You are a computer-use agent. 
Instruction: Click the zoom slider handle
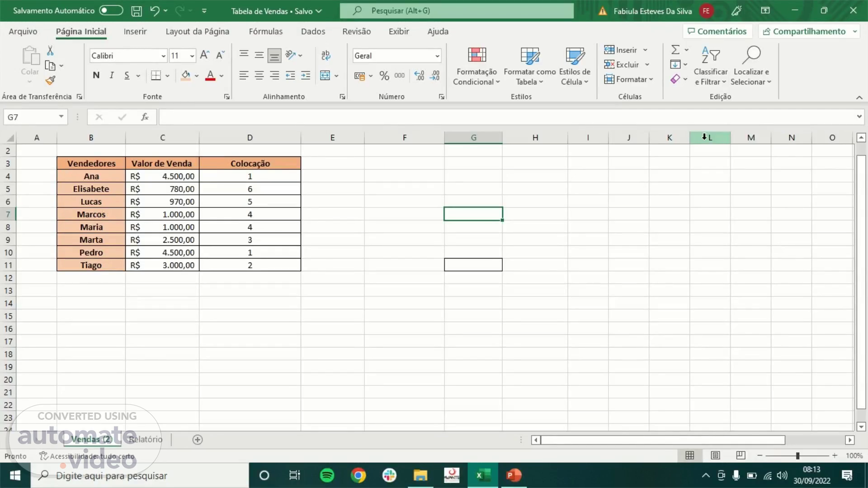pos(797,455)
